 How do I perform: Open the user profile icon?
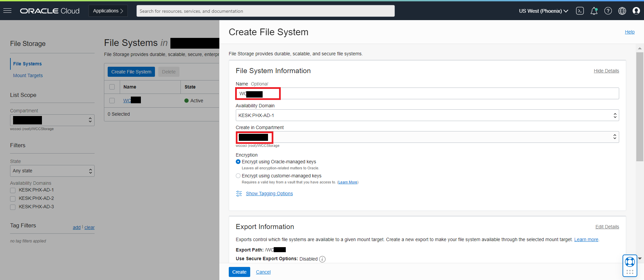(x=636, y=11)
